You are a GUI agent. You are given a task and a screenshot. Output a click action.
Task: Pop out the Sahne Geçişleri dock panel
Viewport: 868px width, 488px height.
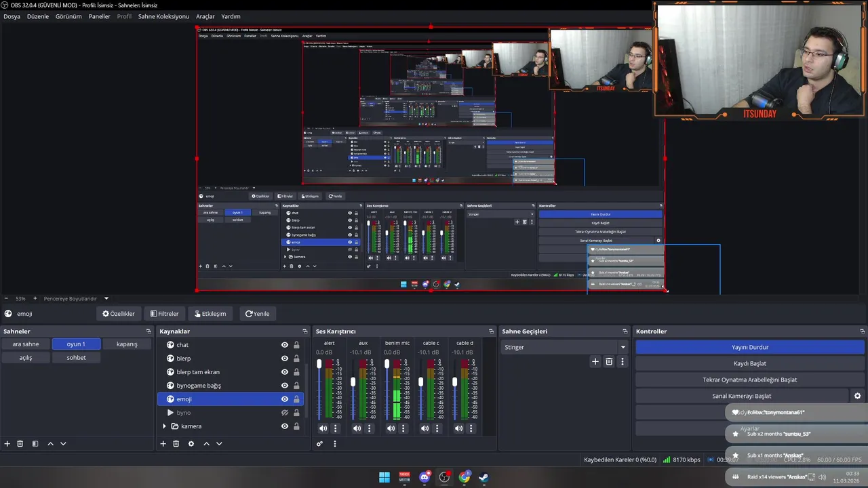pos(625,331)
